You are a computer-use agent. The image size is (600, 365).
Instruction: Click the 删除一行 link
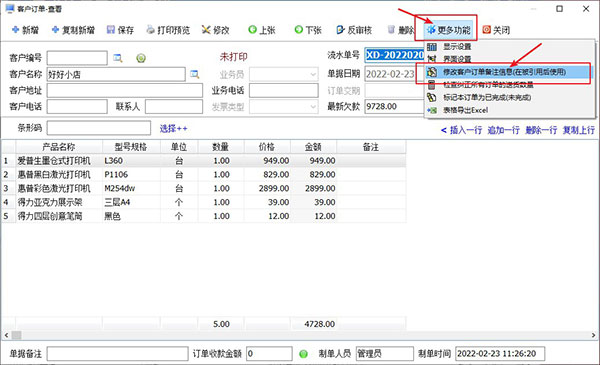click(x=541, y=130)
